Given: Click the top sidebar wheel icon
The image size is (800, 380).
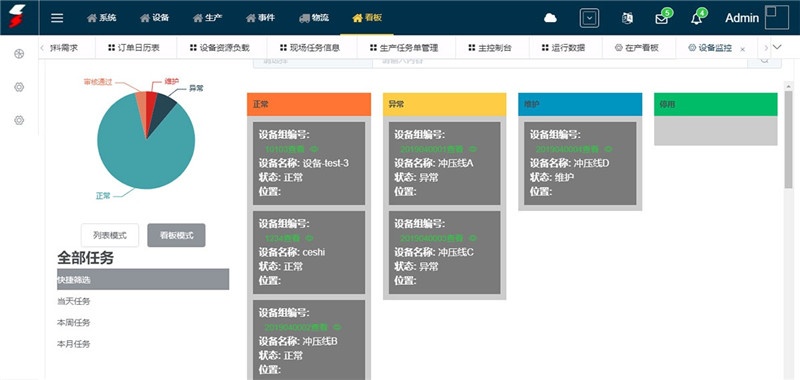Looking at the screenshot, I should (19, 54).
